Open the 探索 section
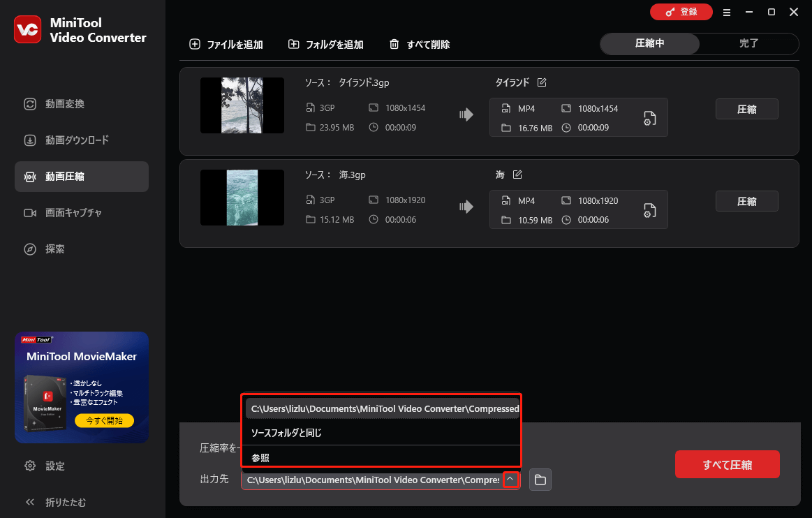812x518 pixels. [81, 249]
